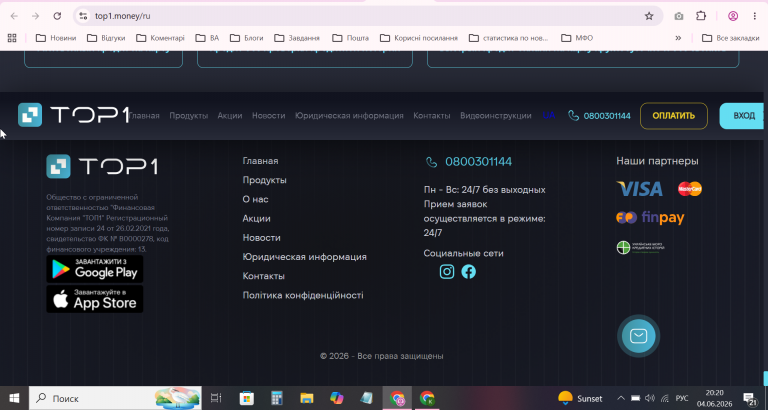This screenshot has height=410, width=768.
Task: Click the volume speaker tray icon
Action: [x=650, y=398]
